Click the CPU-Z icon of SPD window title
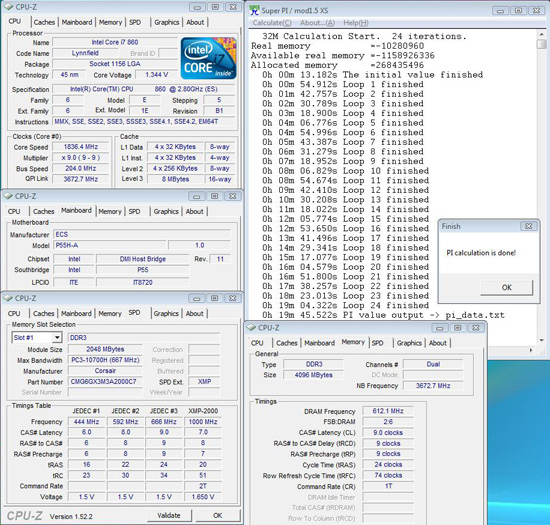550x525 pixels. pos(8,298)
